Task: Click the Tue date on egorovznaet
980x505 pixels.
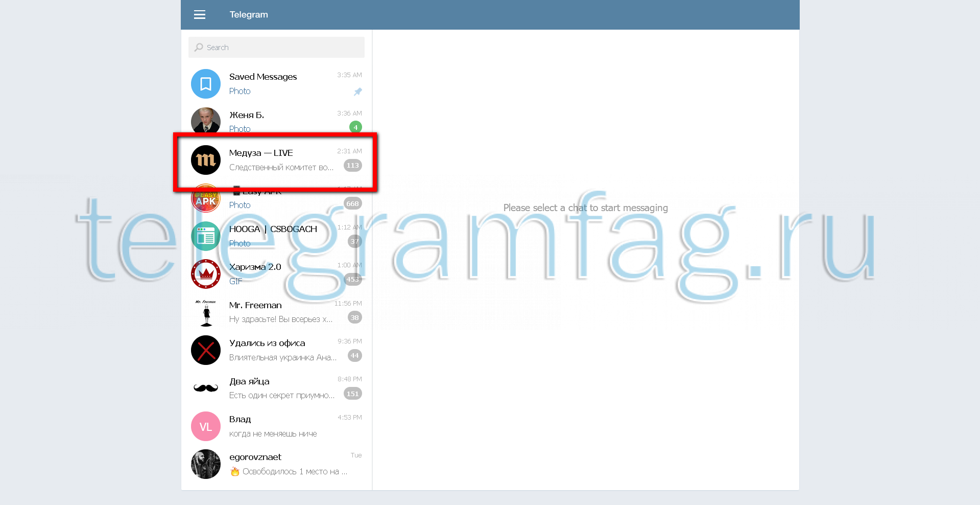Action: [x=356, y=455]
